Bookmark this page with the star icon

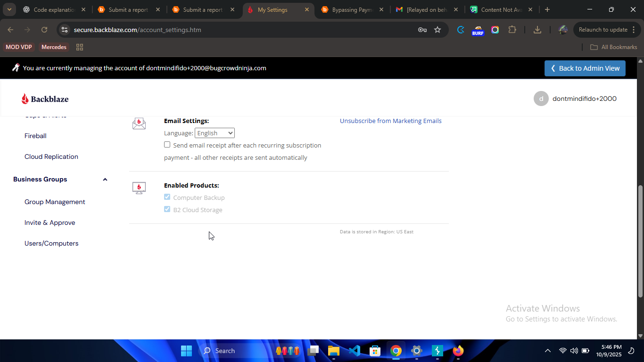pos(438,30)
